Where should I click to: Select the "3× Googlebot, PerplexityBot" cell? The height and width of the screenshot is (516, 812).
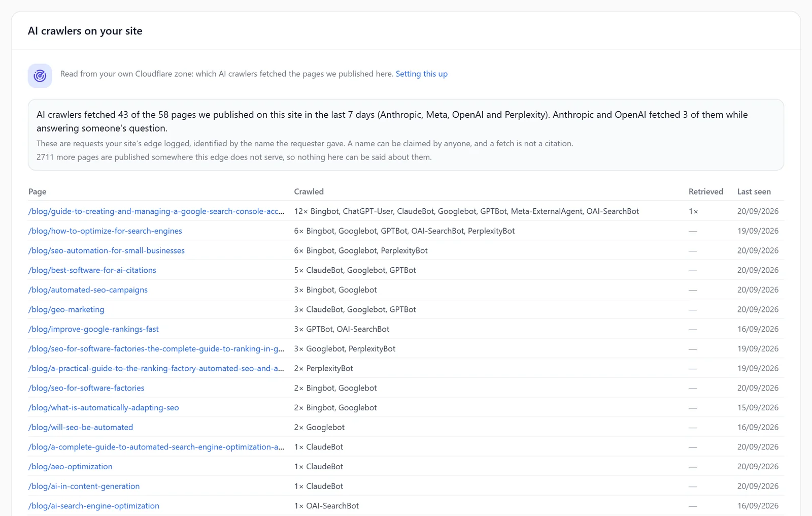pos(345,349)
